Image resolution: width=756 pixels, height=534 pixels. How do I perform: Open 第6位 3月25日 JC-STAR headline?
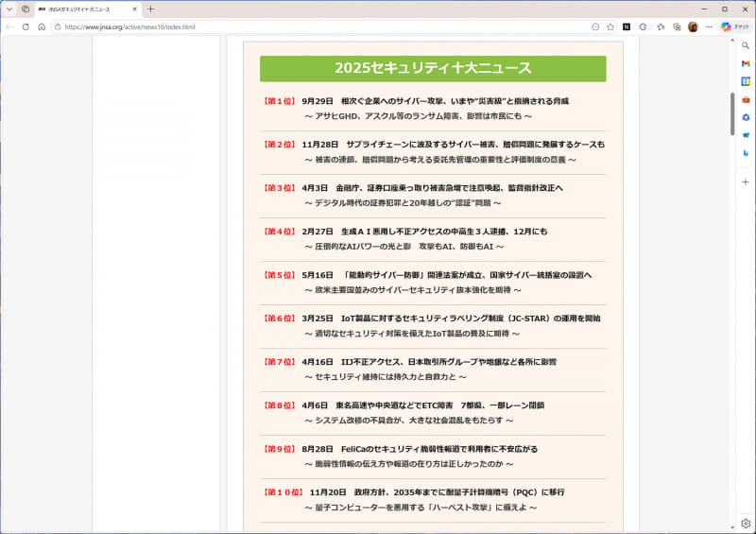pyautogui.click(x=451, y=319)
